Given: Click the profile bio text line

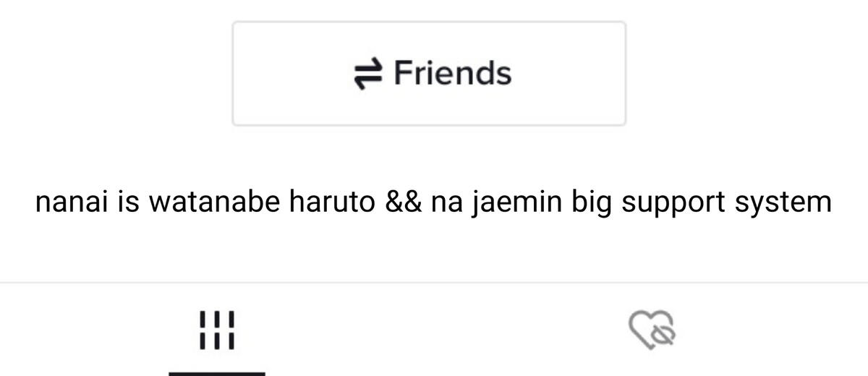Looking at the screenshot, I should (433, 202).
